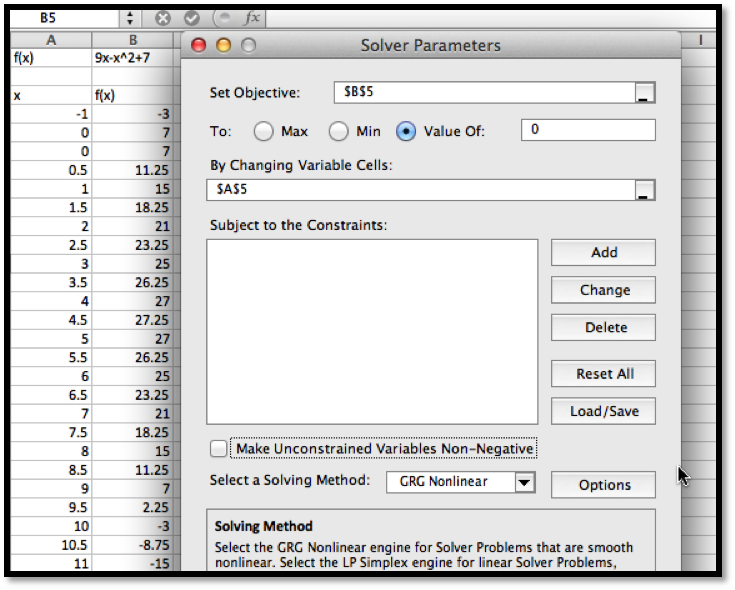This screenshot has height=590, width=735.
Task: Choose the Value Of radio option
Action: click(x=406, y=131)
